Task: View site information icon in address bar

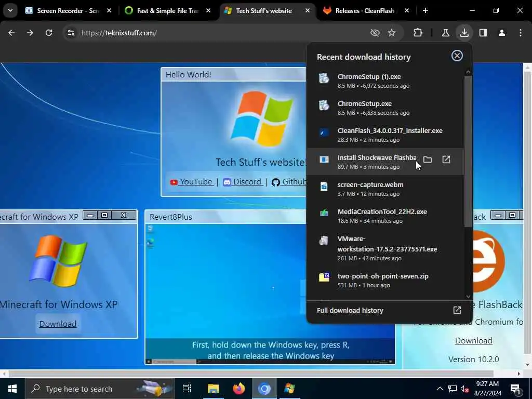Action: point(71,33)
